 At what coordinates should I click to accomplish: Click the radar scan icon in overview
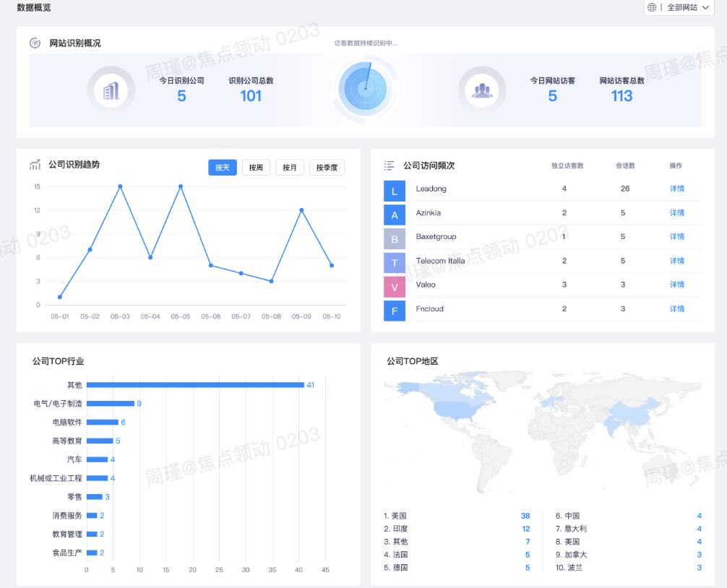[x=365, y=89]
